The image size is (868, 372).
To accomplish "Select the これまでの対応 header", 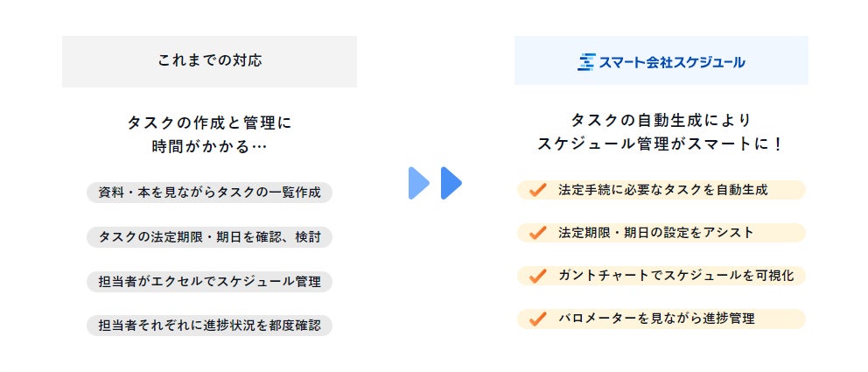I will (x=209, y=60).
